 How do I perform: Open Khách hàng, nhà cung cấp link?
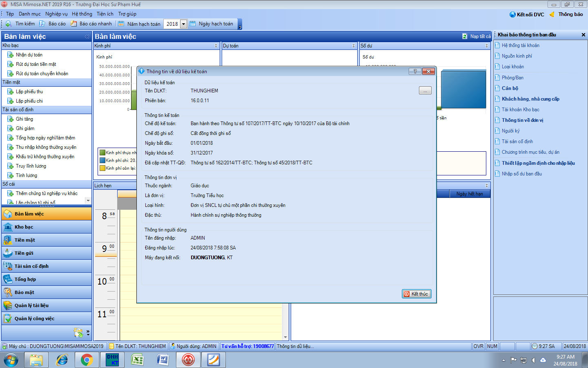pyautogui.click(x=530, y=99)
